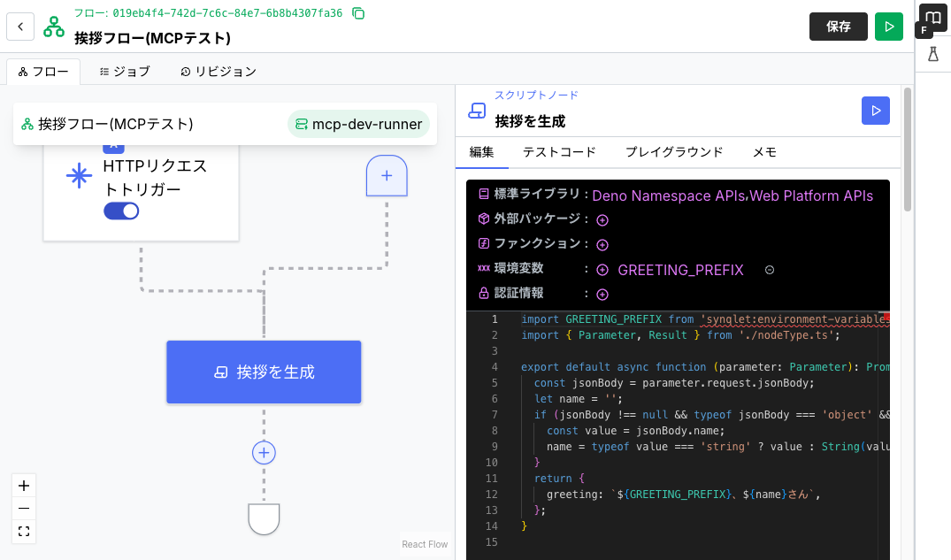Remove the GREETING_PREFIX variable

point(770,270)
